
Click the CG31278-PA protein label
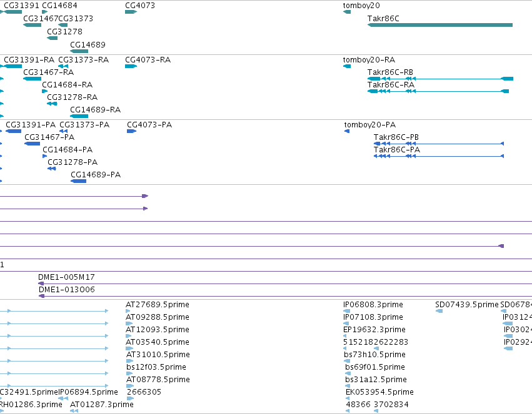pyautogui.click(x=73, y=162)
